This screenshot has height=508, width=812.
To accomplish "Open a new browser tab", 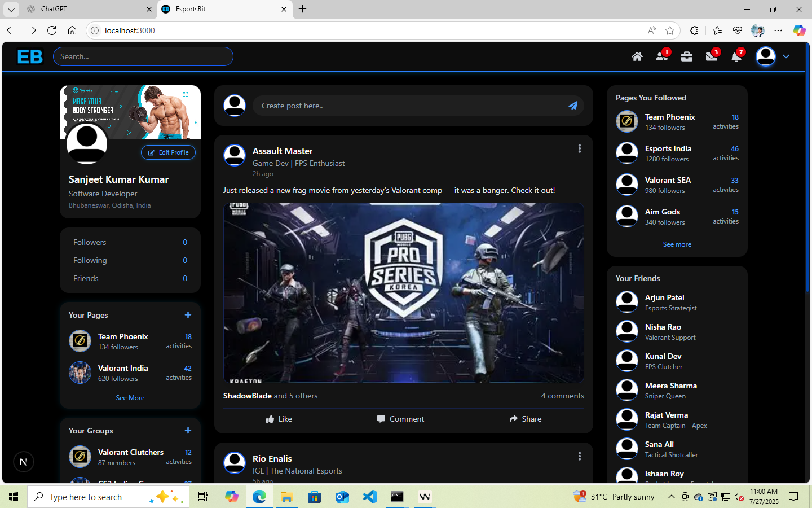I will 303,9.
